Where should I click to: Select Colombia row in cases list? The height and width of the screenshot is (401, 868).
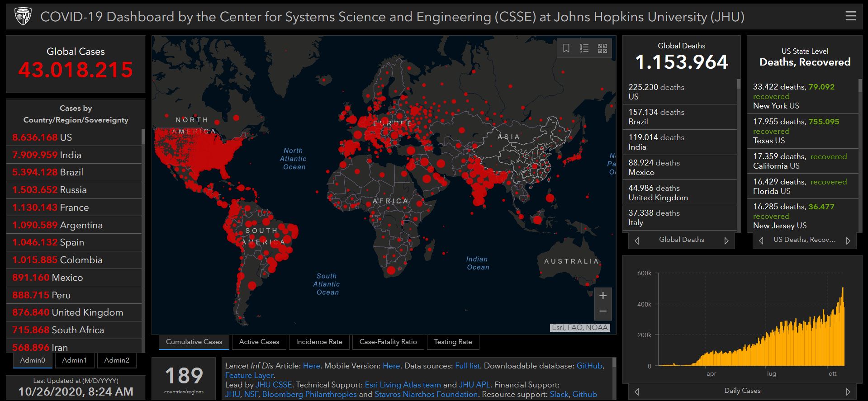point(74,260)
